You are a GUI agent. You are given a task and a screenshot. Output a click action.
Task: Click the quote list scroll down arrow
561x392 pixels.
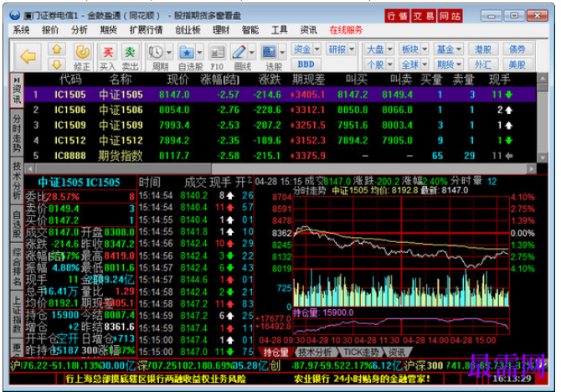(542, 157)
